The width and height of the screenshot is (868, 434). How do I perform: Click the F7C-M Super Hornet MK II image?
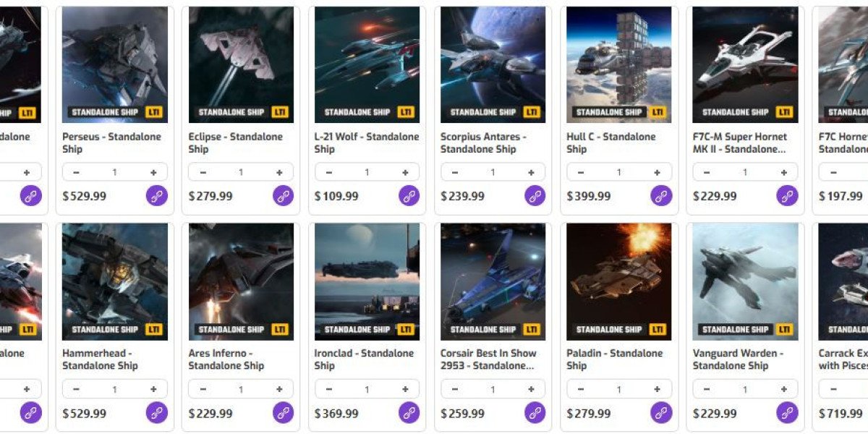(745, 64)
